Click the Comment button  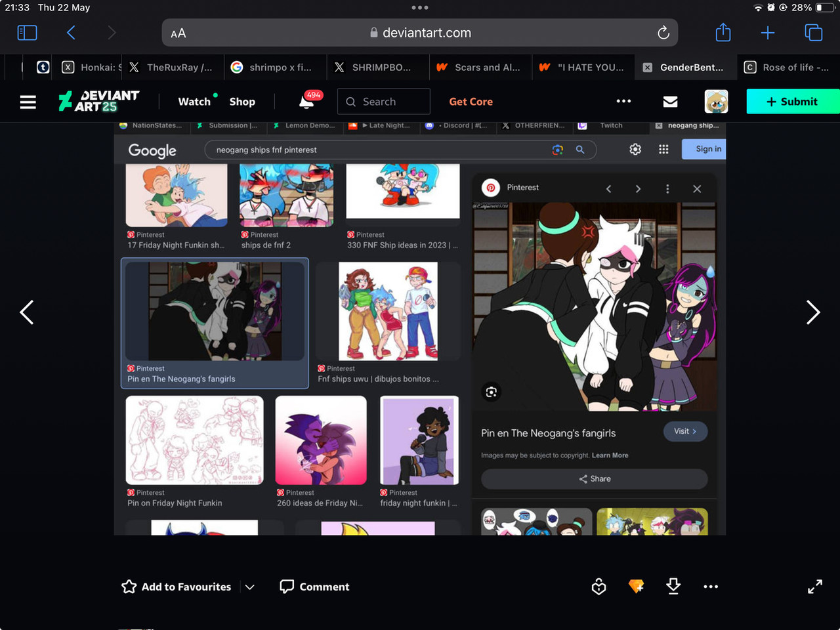tap(314, 587)
